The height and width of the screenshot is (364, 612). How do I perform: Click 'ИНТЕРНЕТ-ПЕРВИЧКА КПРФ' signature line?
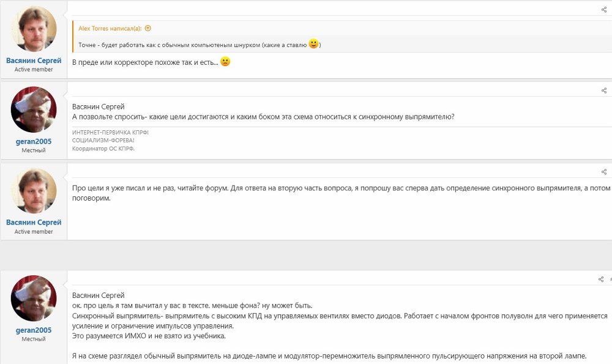(x=110, y=132)
